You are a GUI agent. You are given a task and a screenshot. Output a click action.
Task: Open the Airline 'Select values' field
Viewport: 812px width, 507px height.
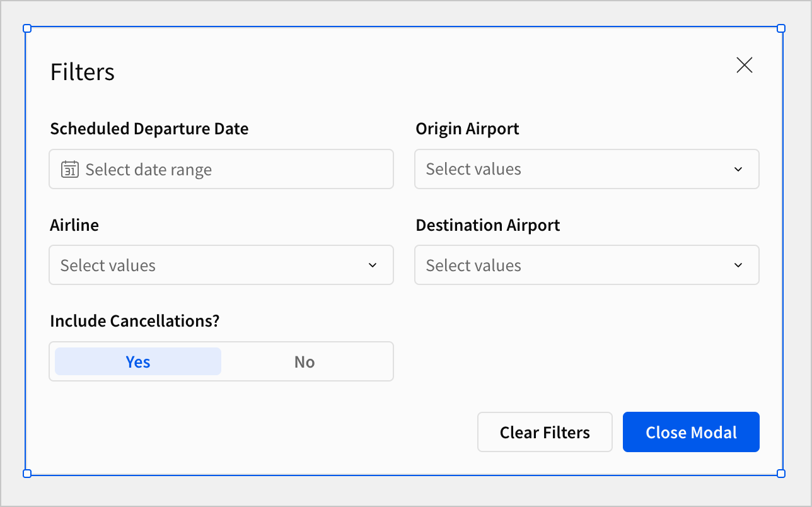202,265
